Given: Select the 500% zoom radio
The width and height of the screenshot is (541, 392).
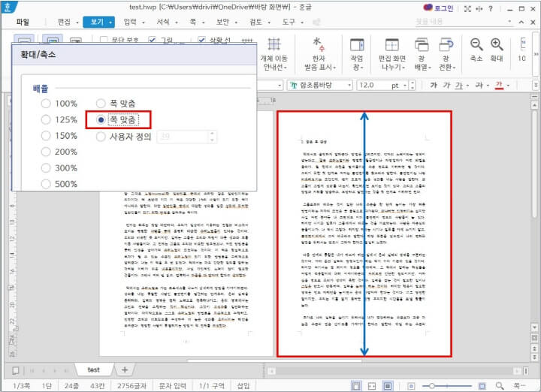Looking at the screenshot, I should point(46,184).
